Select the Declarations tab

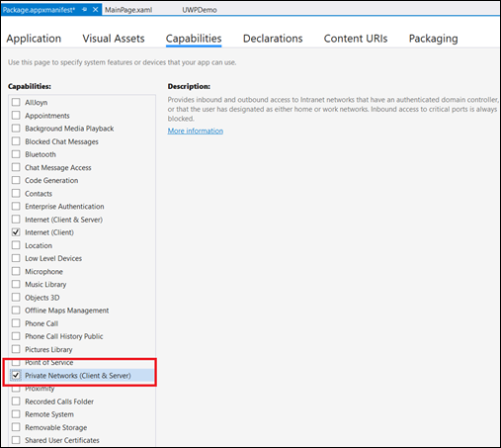[273, 39]
